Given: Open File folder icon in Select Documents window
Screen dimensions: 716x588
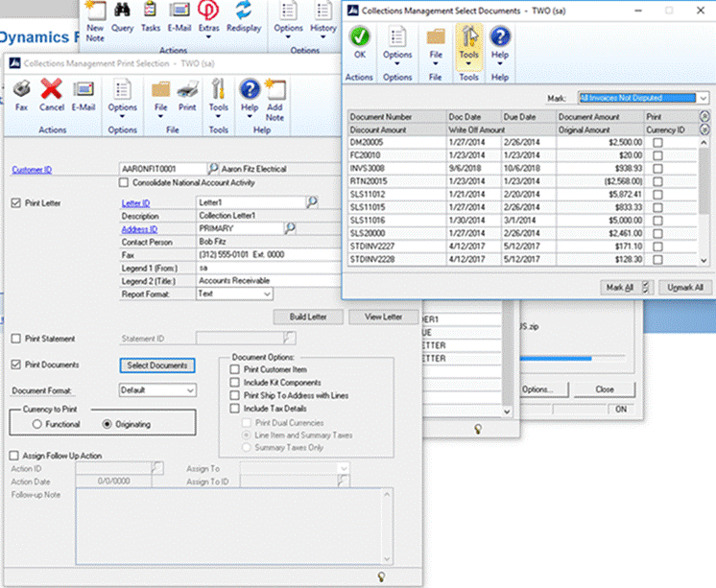Looking at the screenshot, I should [436, 36].
